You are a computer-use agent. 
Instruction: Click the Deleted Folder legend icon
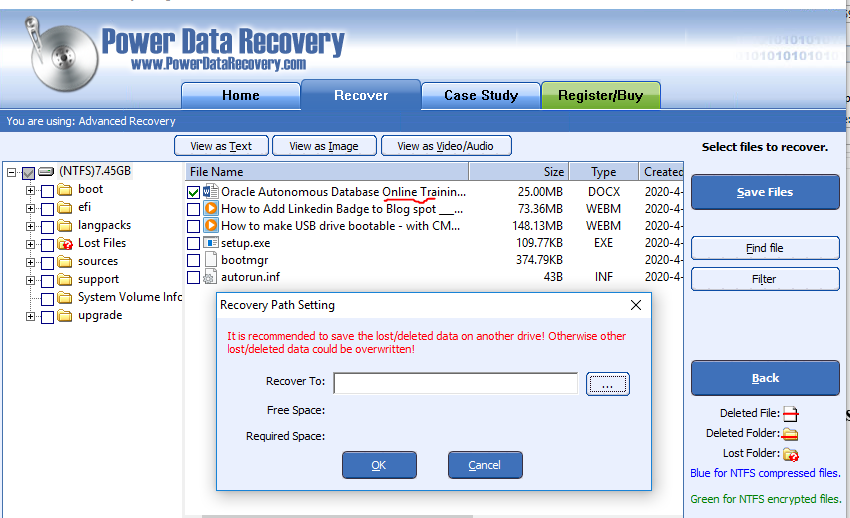point(790,433)
